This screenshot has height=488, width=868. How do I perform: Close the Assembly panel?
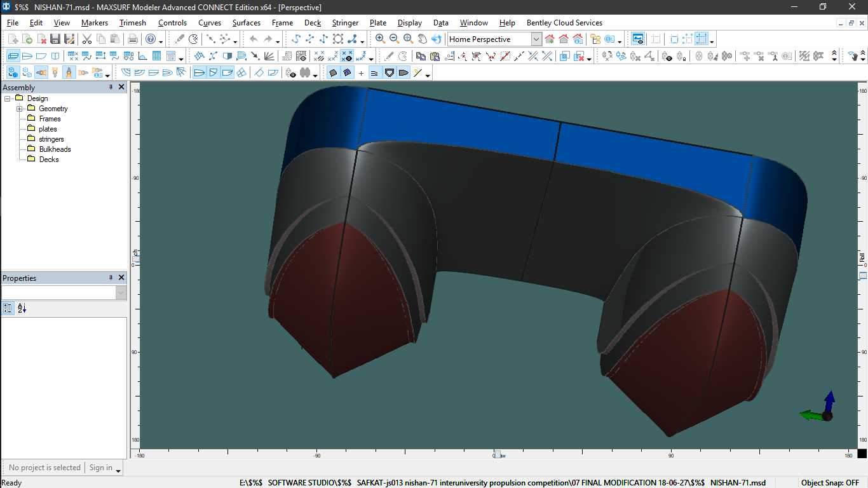[x=122, y=87]
